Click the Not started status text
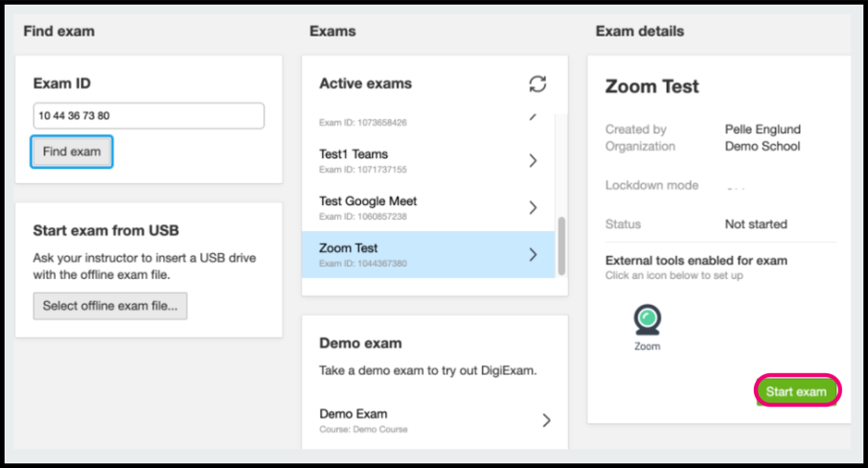Screen dimensions: 868x468 [756, 224]
